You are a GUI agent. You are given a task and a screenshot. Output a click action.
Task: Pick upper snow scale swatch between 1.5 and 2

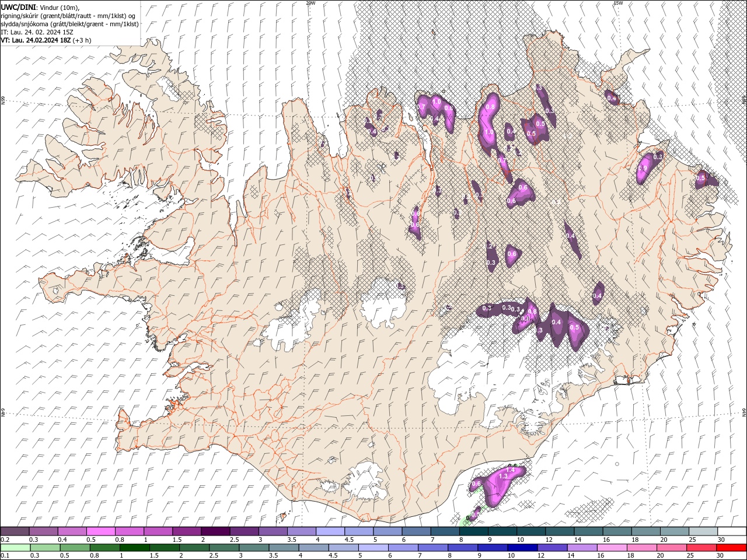coord(186,531)
